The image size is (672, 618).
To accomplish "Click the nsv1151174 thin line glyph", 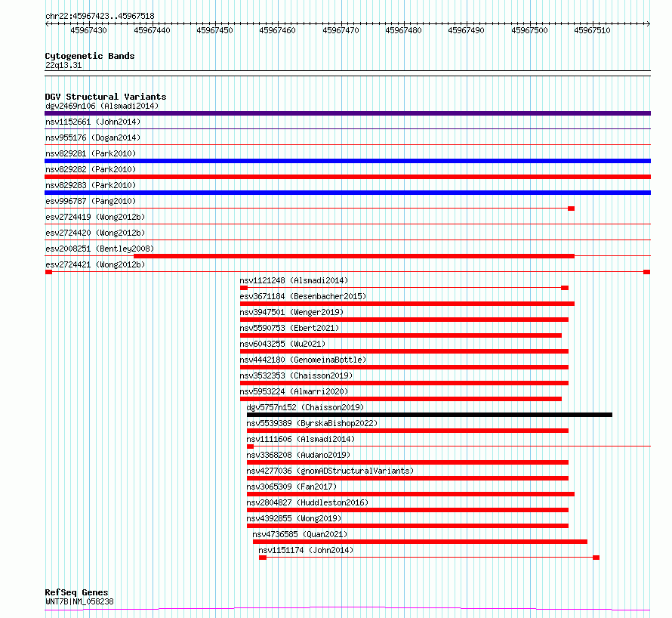I will point(429,558).
